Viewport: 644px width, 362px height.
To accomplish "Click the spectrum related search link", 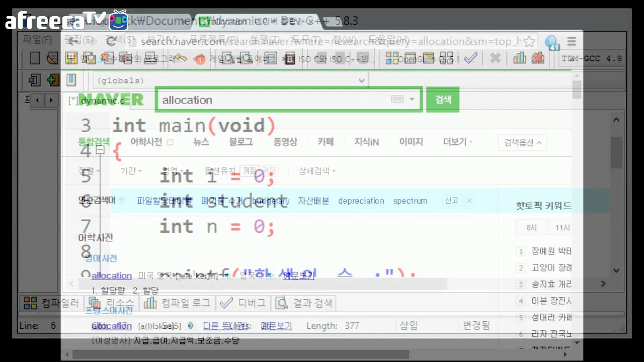I will [x=410, y=201].
